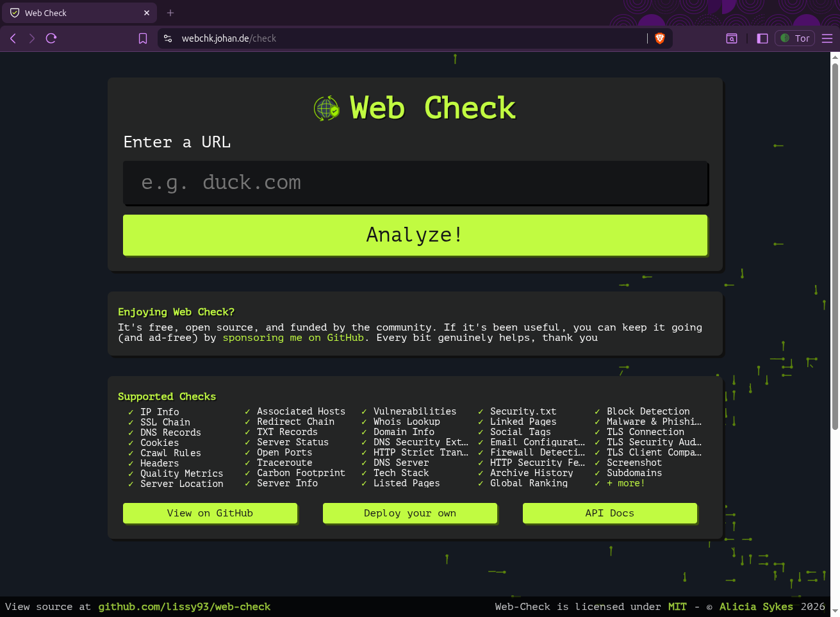Image resolution: width=840 pixels, height=617 pixels.
Task: Click the Traceroute check entry
Action: [x=284, y=463]
